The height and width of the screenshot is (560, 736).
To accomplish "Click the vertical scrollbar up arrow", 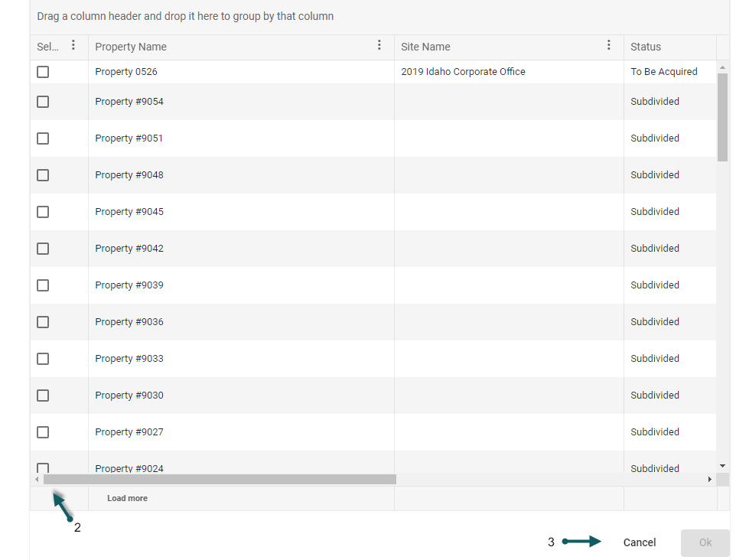I will tap(723, 68).
